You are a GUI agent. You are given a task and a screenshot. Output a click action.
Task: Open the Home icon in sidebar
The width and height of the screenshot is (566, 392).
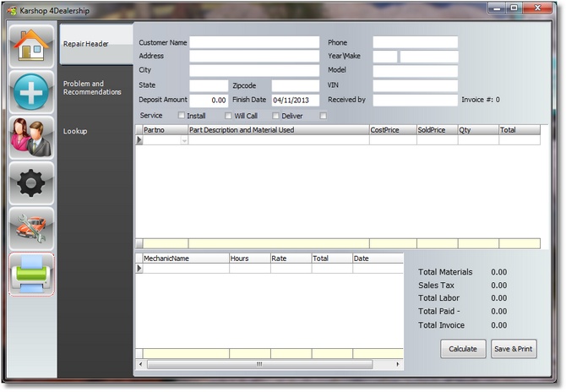(31, 46)
